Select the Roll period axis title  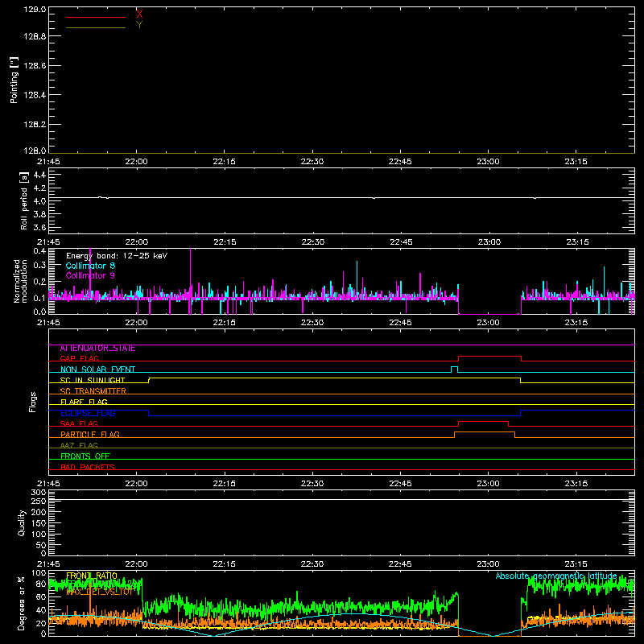(24, 200)
